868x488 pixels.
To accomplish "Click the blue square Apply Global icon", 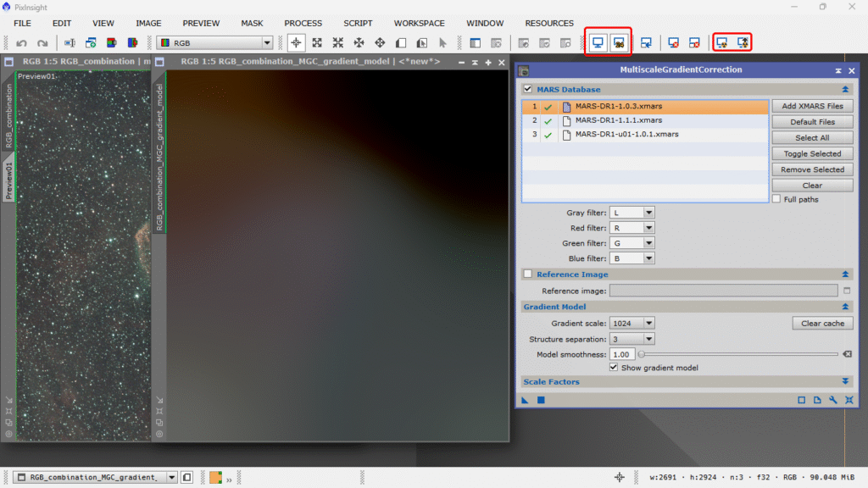I will pos(541,400).
